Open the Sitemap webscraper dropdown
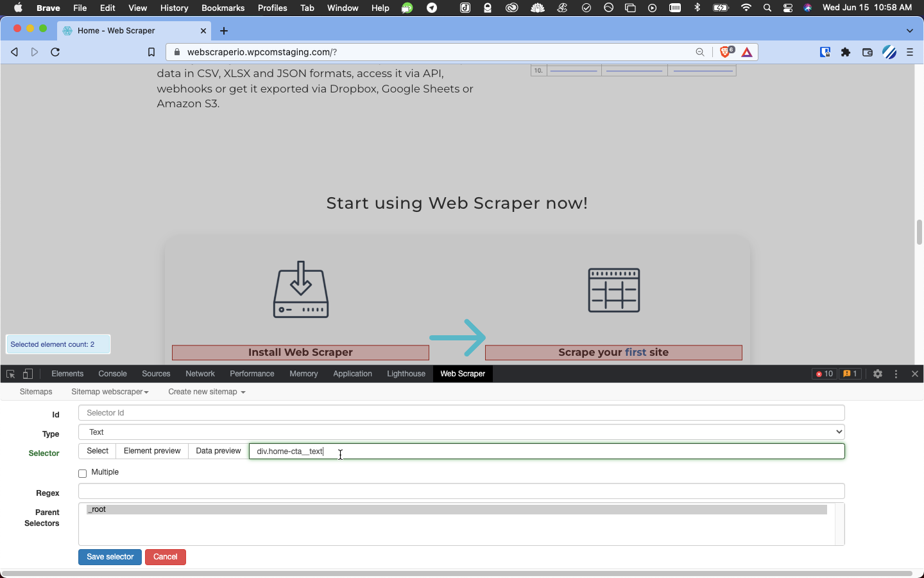Viewport: 924px width, 578px height. [x=110, y=392]
